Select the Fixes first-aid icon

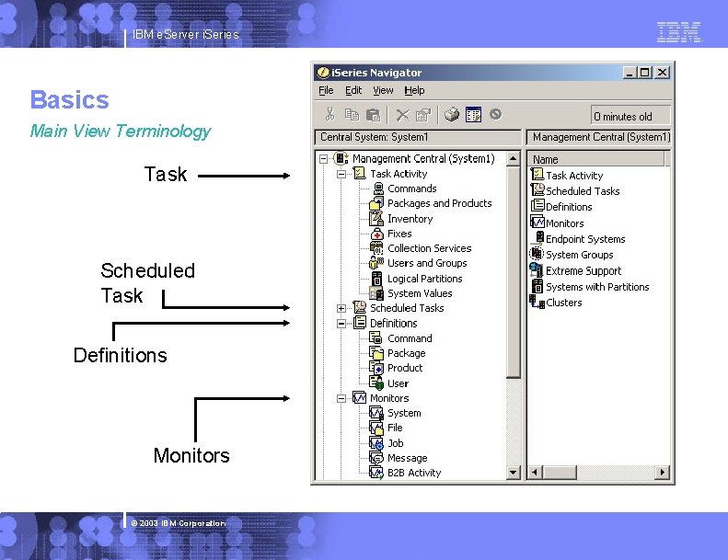(x=377, y=234)
